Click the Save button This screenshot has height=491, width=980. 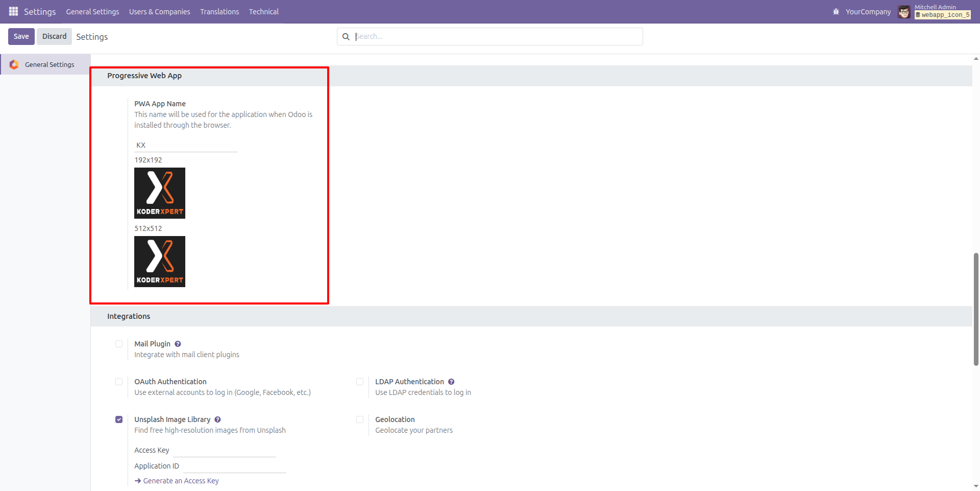pos(21,36)
